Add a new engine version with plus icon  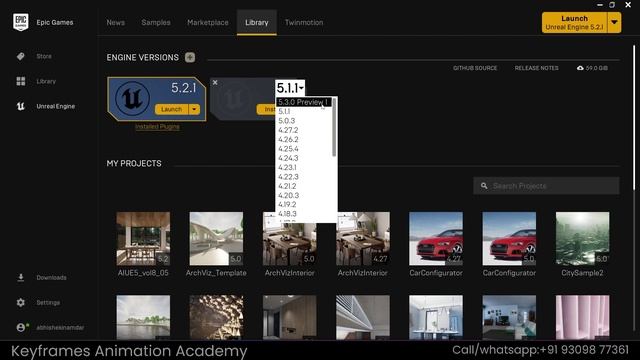click(190, 57)
